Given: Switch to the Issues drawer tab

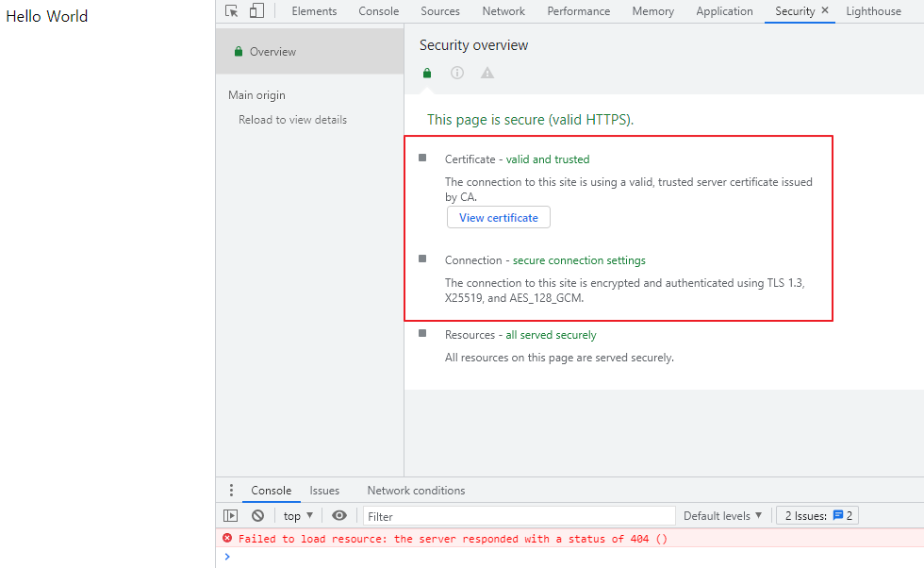Looking at the screenshot, I should pyautogui.click(x=324, y=491).
